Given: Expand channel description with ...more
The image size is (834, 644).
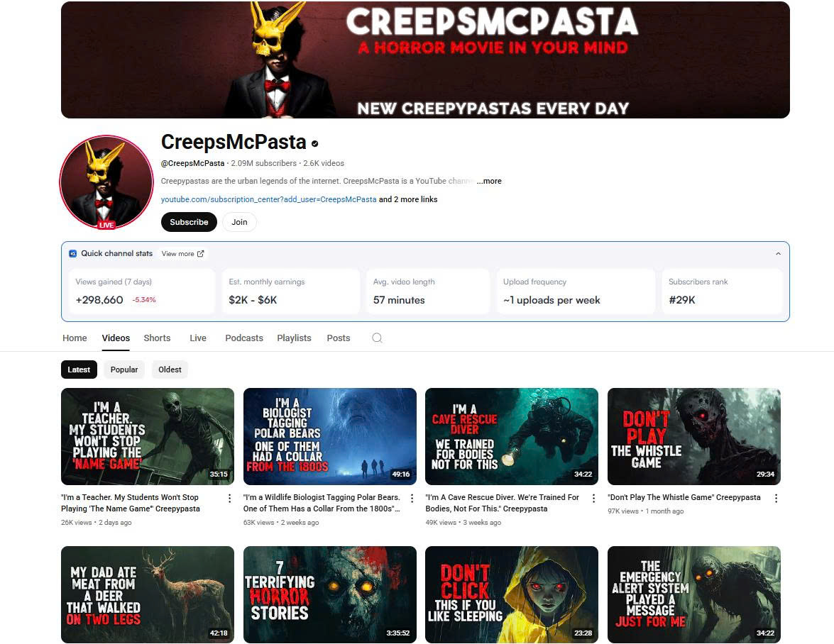Looking at the screenshot, I should coord(489,181).
